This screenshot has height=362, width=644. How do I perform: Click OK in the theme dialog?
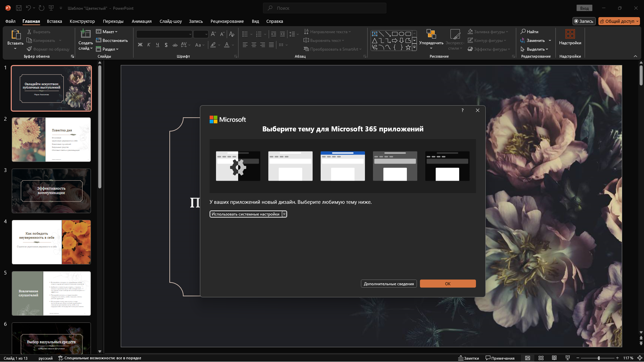coord(448,284)
